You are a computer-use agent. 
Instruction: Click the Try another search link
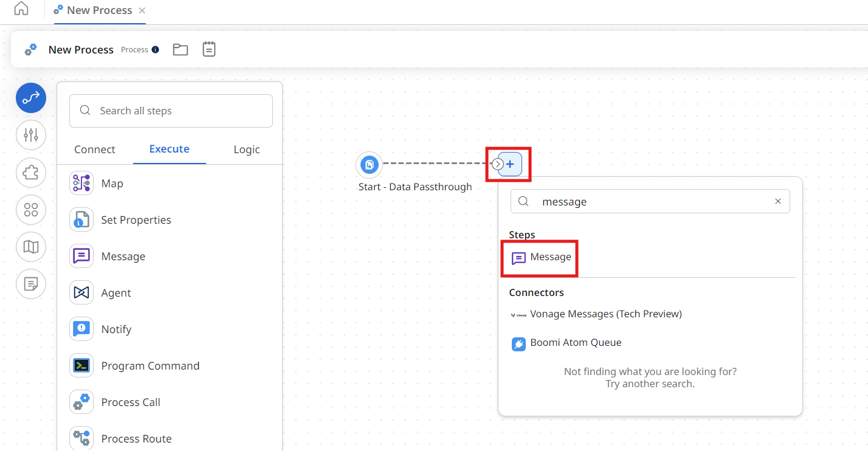[x=650, y=384]
